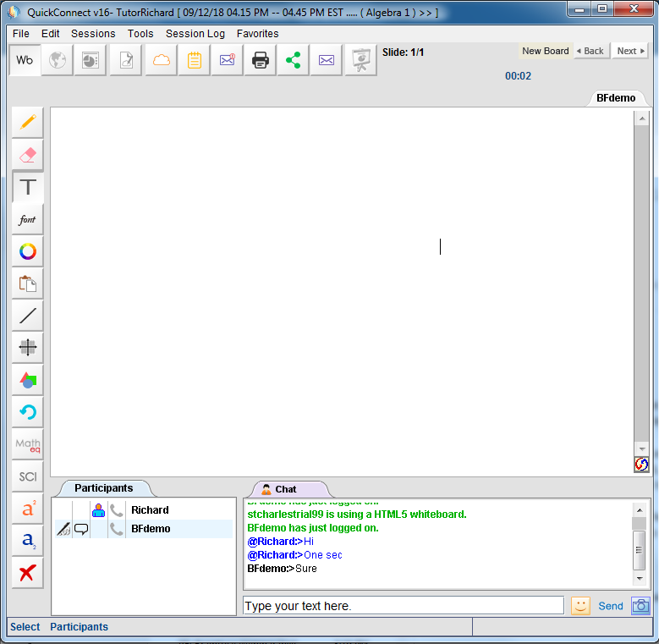The height and width of the screenshot is (644, 659).
Task: Open the Session Log menu
Action: (x=195, y=34)
